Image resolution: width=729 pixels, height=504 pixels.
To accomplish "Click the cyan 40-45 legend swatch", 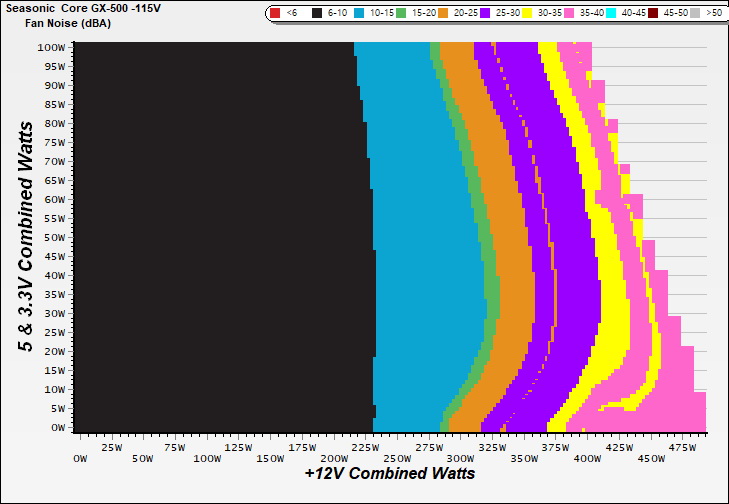I will click(613, 14).
